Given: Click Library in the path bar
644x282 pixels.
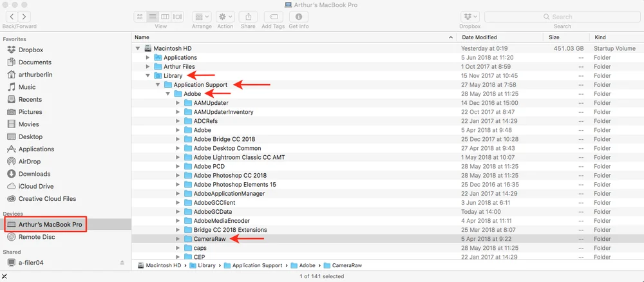Looking at the screenshot, I should [202, 265].
